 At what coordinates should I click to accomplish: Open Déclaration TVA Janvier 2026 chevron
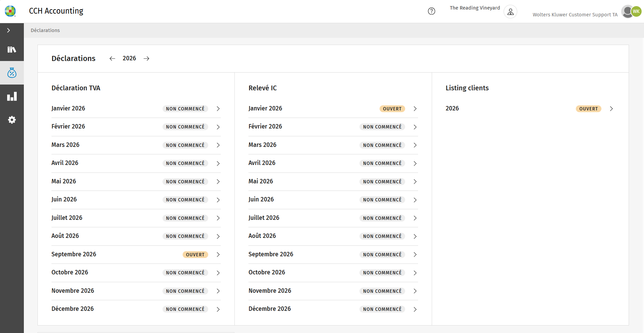click(x=218, y=109)
